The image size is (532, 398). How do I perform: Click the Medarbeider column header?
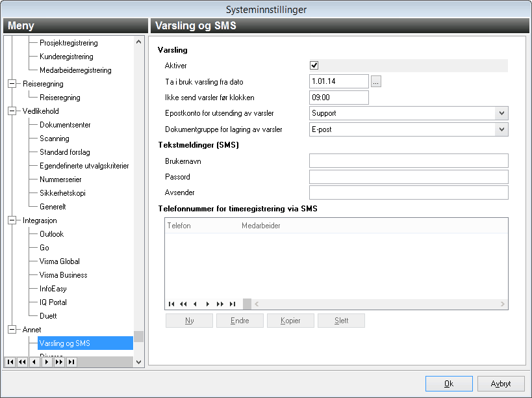[x=261, y=226]
